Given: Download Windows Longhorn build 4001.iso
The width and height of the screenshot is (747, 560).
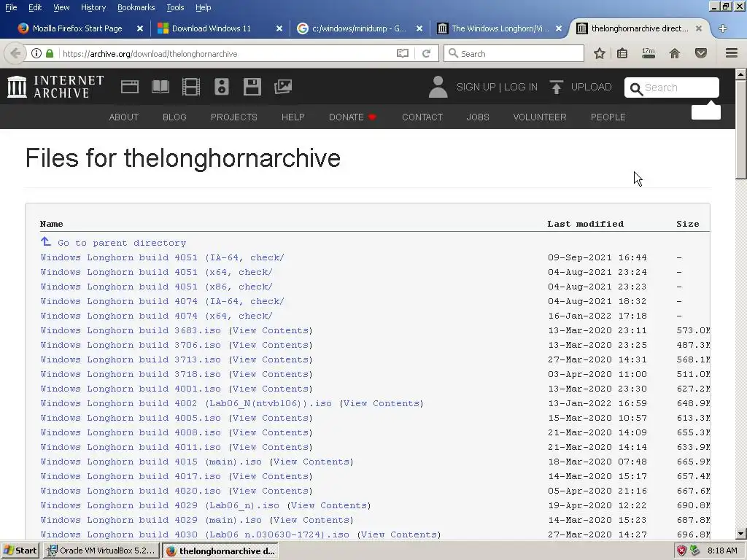Looking at the screenshot, I should coord(131,389).
